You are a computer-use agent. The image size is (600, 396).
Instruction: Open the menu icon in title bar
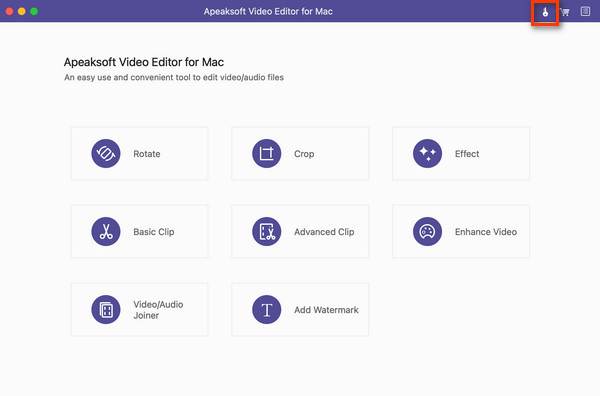coord(585,11)
